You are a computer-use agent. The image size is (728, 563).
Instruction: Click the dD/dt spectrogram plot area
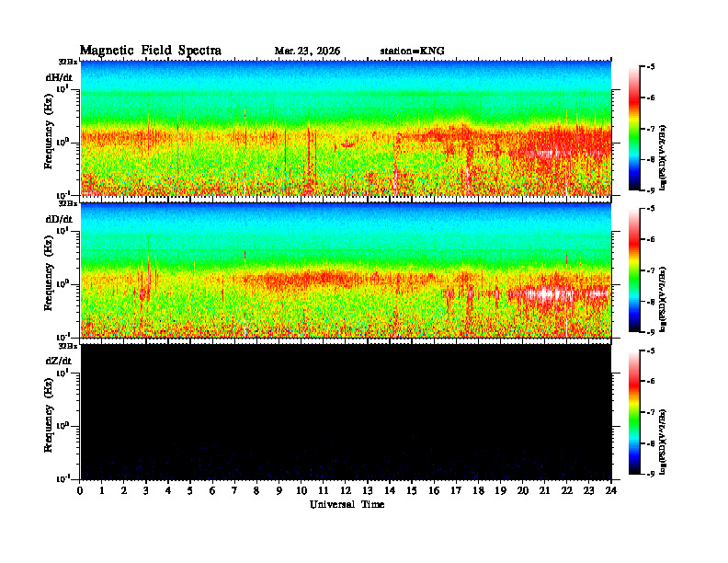tap(346, 270)
